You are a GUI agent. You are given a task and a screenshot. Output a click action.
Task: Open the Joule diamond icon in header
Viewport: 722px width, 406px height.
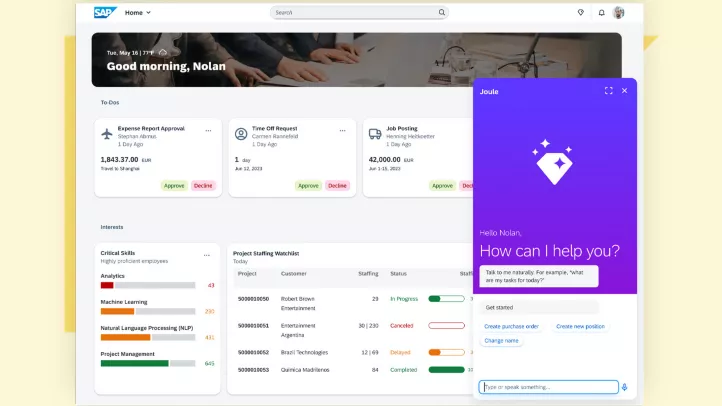point(580,13)
